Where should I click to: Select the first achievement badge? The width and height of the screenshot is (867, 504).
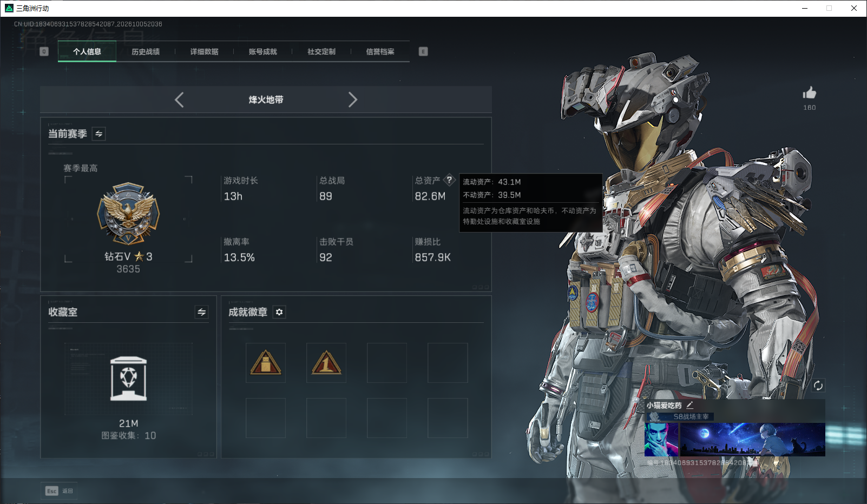266,363
